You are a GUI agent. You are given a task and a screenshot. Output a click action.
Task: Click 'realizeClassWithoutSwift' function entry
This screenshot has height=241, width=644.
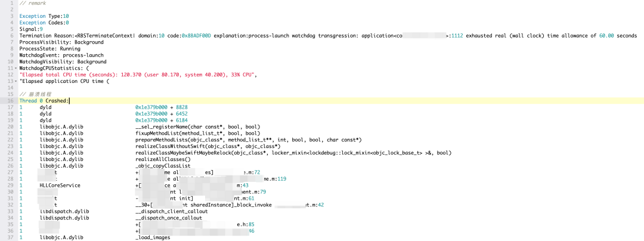click(208, 147)
